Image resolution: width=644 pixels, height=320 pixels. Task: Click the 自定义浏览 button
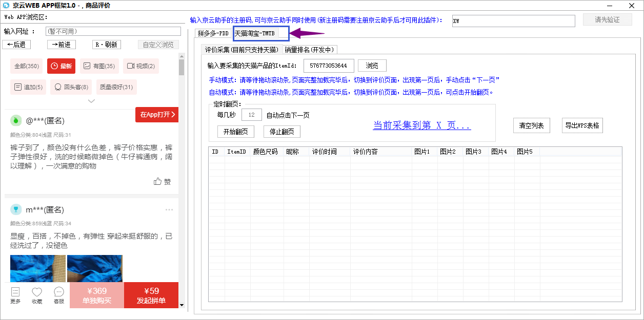(158, 45)
